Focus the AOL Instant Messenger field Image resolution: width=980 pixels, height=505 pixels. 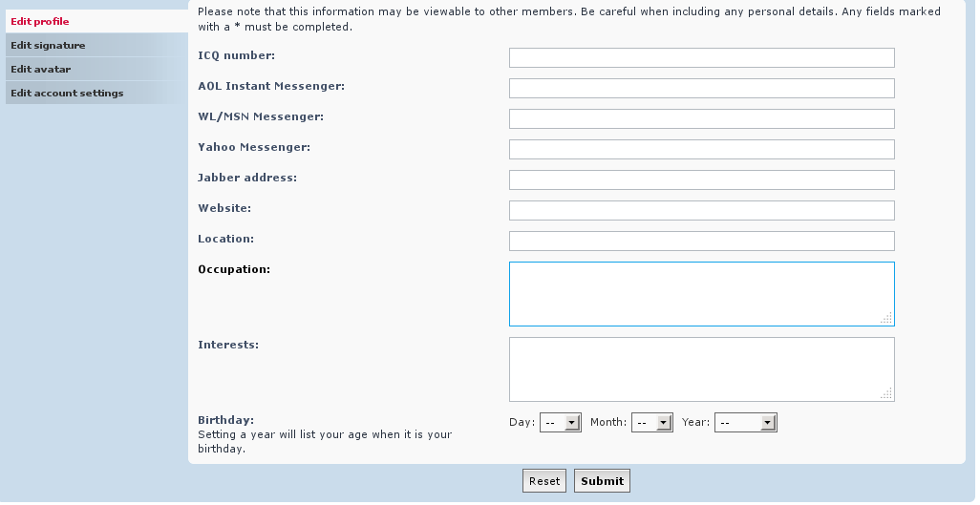click(x=701, y=88)
